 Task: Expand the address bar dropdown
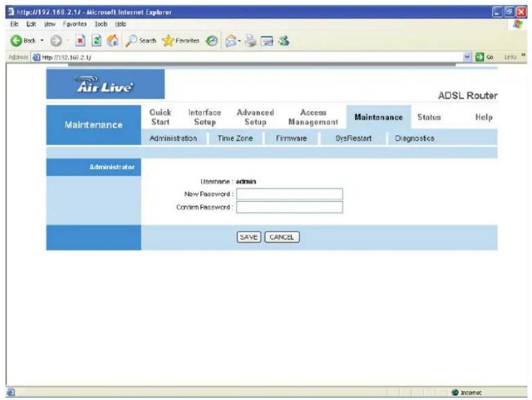tap(467, 57)
